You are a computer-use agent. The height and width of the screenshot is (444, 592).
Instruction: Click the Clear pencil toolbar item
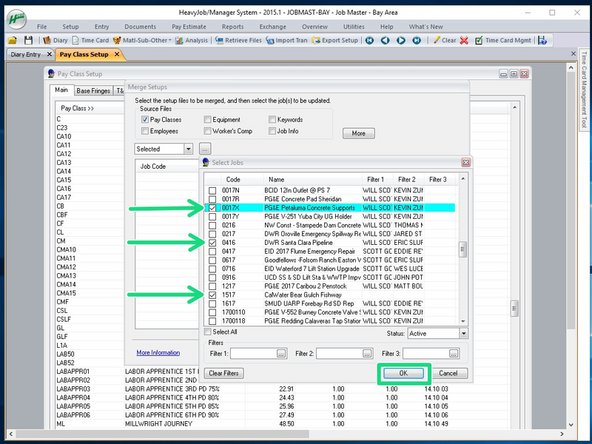coord(445,40)
